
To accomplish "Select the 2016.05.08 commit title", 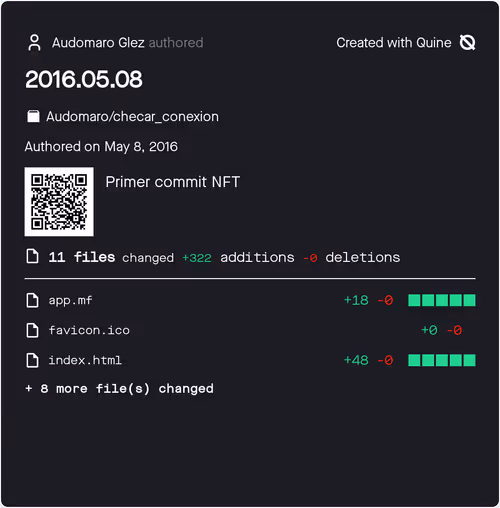I will pyautogui.click(x=84, y=79).
